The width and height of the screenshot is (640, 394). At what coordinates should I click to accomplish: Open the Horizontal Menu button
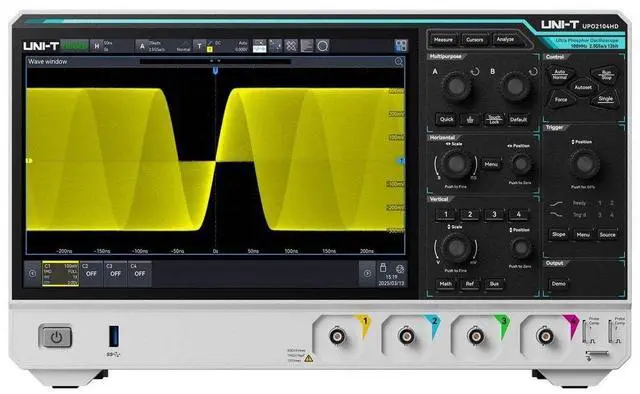tap(491, 164)
